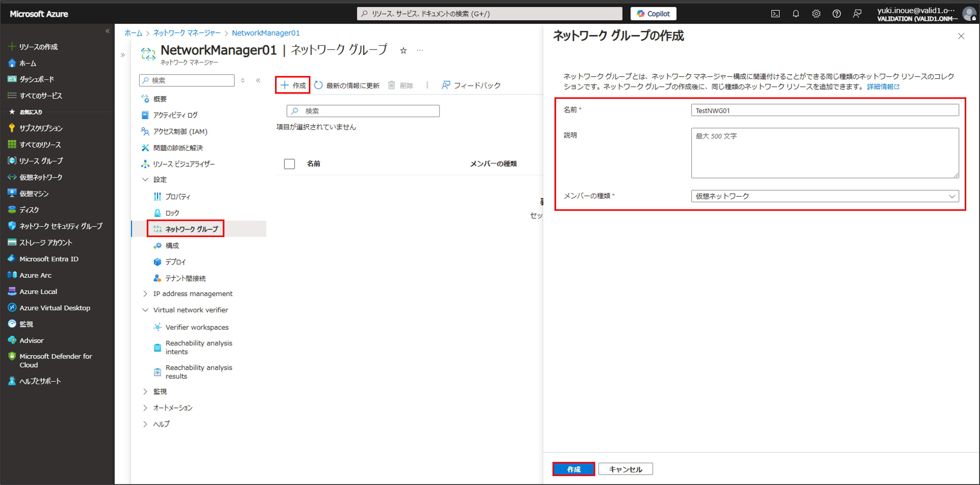Focus the global resource search field
This screenshot has width=980, height=485.
tap(489, 14)
